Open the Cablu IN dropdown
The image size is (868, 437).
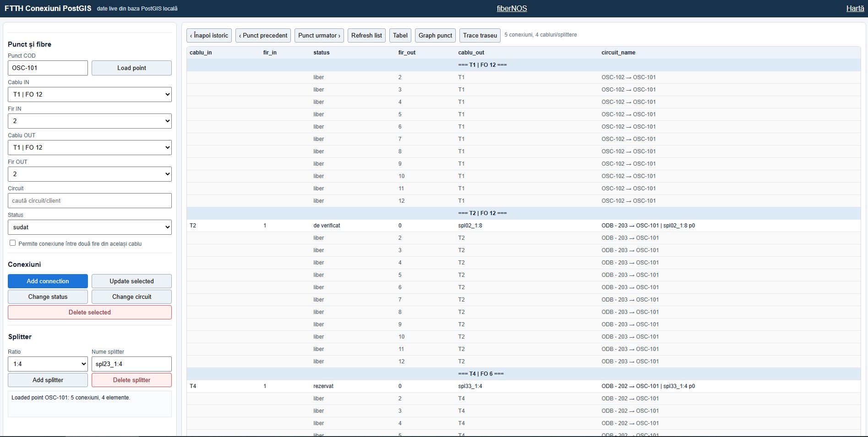point(90,94)
